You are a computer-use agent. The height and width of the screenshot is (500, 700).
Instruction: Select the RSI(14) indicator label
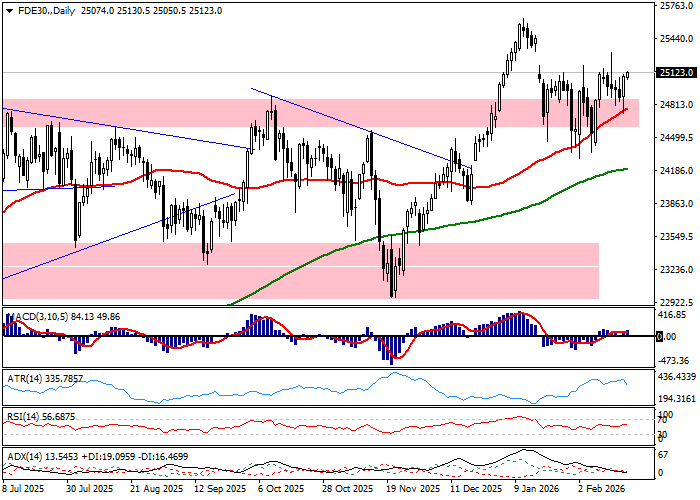(27, 416)
